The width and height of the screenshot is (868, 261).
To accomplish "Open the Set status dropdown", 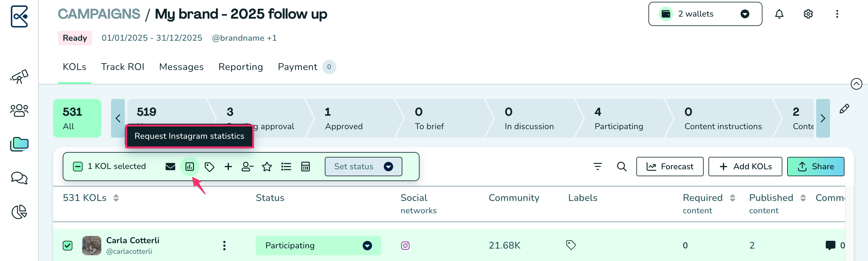I will tap(363, 167).
